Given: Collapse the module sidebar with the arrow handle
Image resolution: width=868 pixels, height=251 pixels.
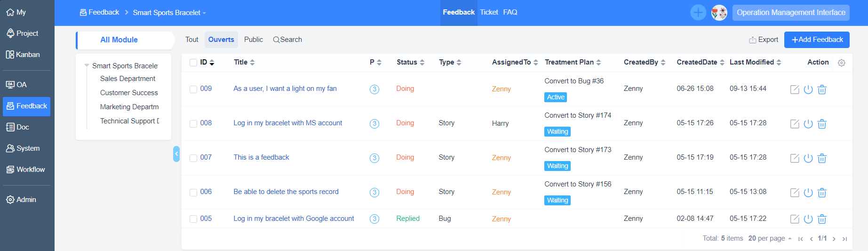Looking at the screenshot, I should [x=176, y=154].
